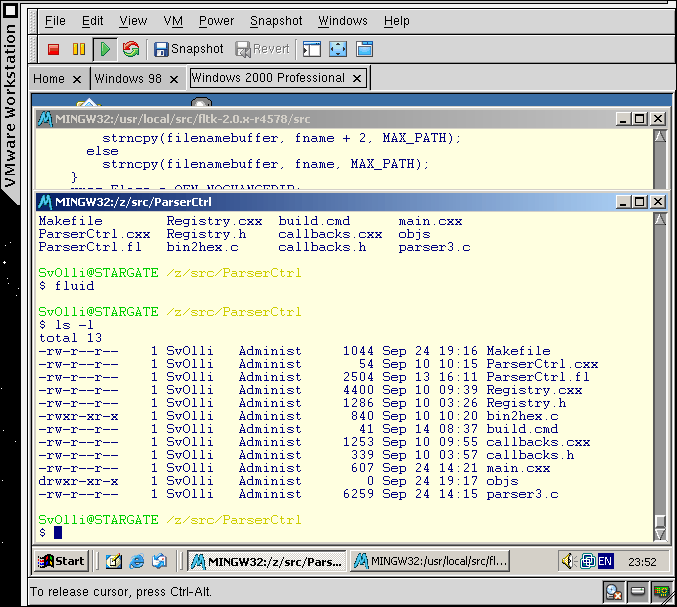677x607 pixels.
Task: Click objs directory in the long listing
Action: [503, 481]
